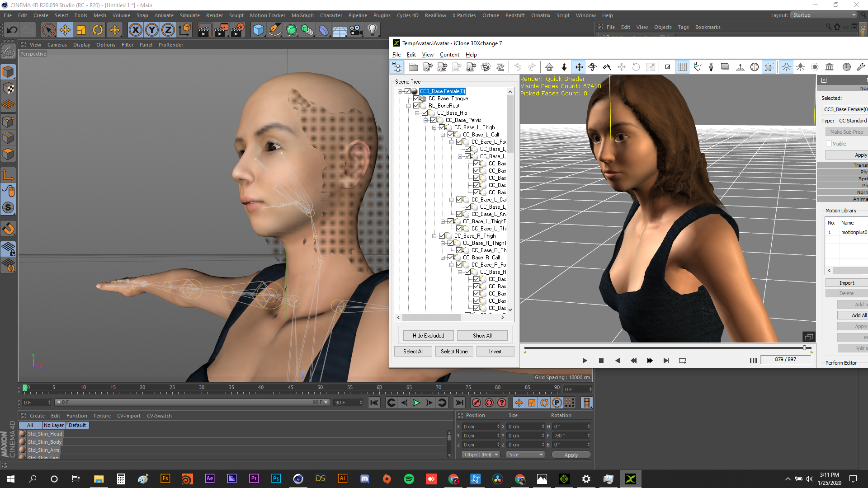Screen dimensions: 868x488
Task: Toggle X-axis lock icon
Action: [x=135, y=30]
